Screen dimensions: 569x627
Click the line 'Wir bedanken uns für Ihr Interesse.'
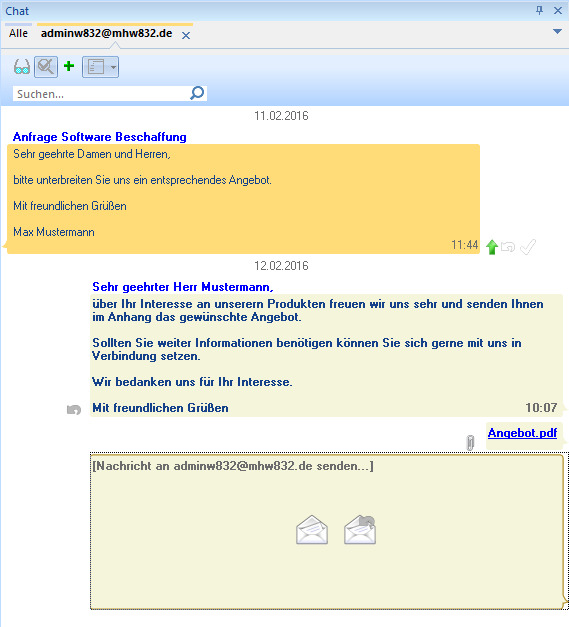click(x=192, y=382)
